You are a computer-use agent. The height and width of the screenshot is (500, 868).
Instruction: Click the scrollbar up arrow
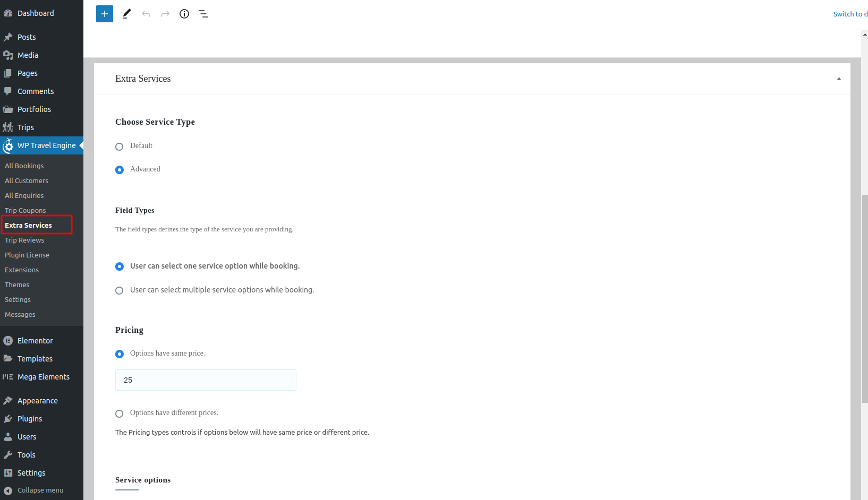(x=865, y=34)
